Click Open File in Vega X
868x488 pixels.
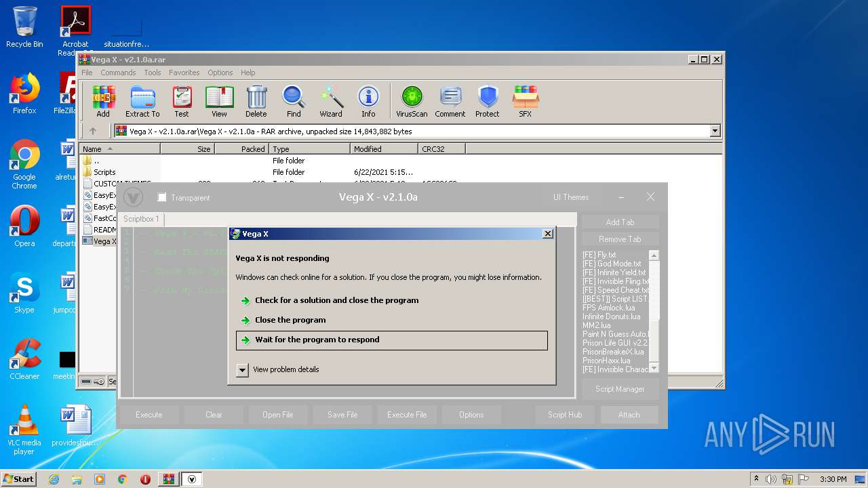pyautogui.click(x=278, y=415)
